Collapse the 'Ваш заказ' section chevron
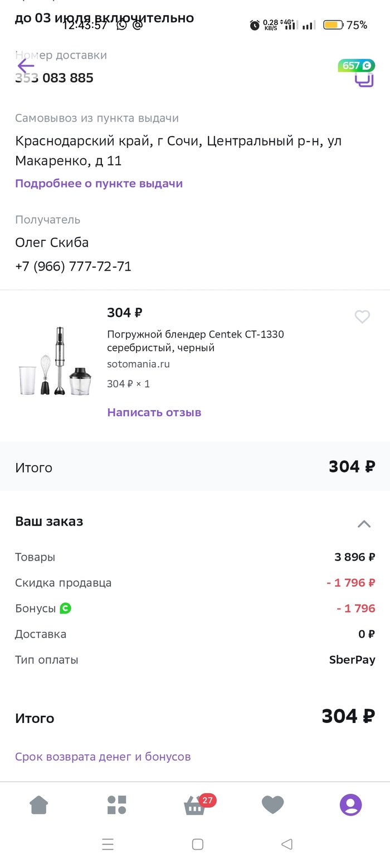Screen dimensions: 390x868 [x=364, y=524]
